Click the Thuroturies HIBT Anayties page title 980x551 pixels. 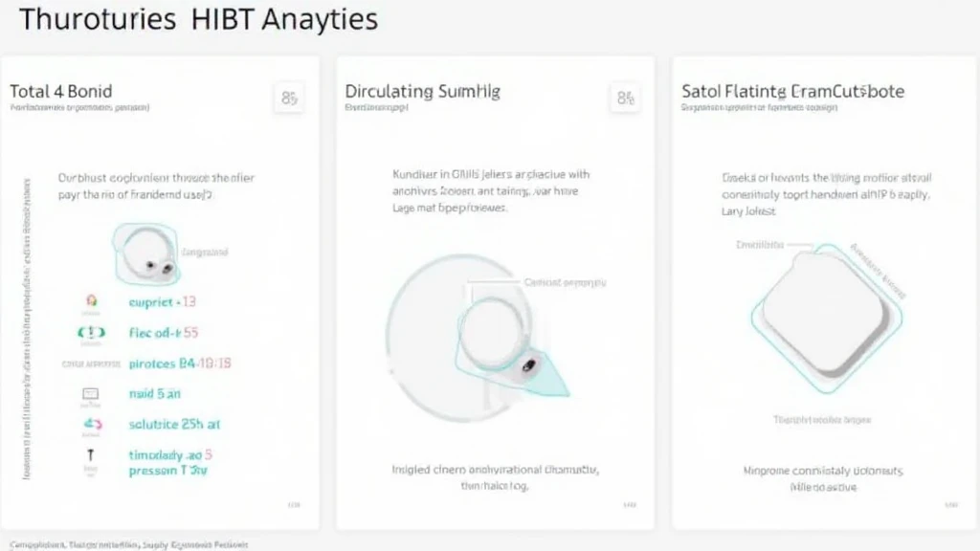(198, 19)
